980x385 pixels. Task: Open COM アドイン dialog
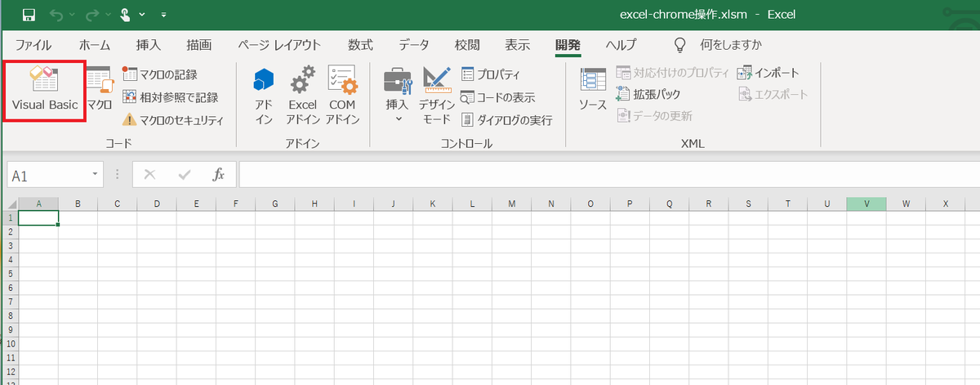pos(342,95)
